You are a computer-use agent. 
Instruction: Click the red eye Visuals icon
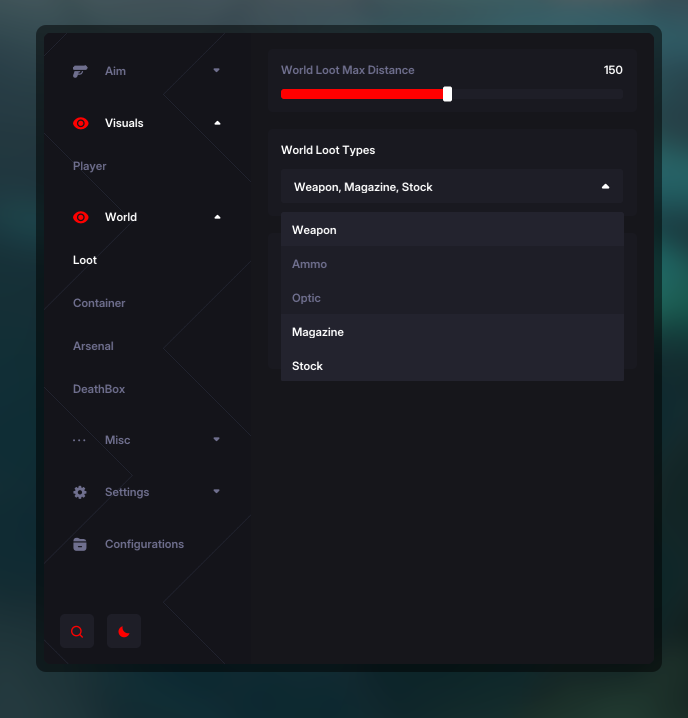(x=80, y=123)
